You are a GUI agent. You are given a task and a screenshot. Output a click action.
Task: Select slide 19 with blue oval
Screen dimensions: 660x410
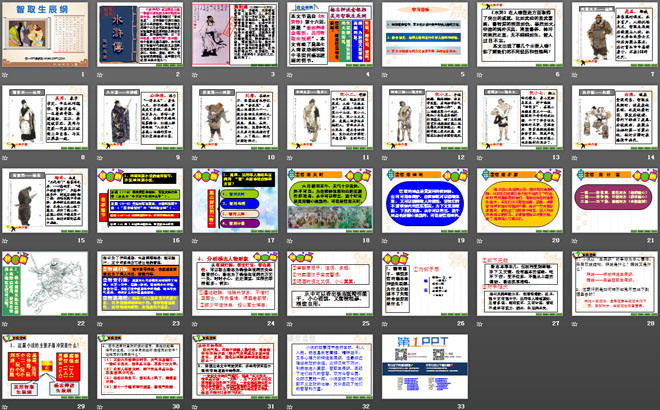coord(425,200)
